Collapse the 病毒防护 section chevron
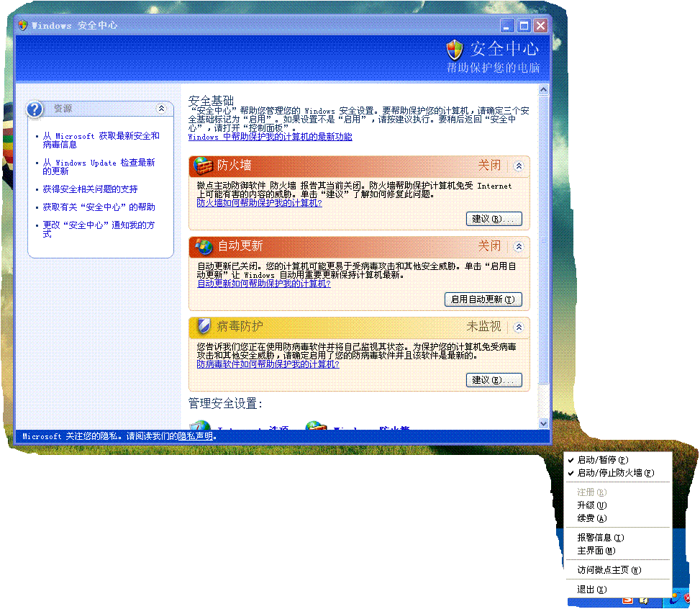 [519, 327]
